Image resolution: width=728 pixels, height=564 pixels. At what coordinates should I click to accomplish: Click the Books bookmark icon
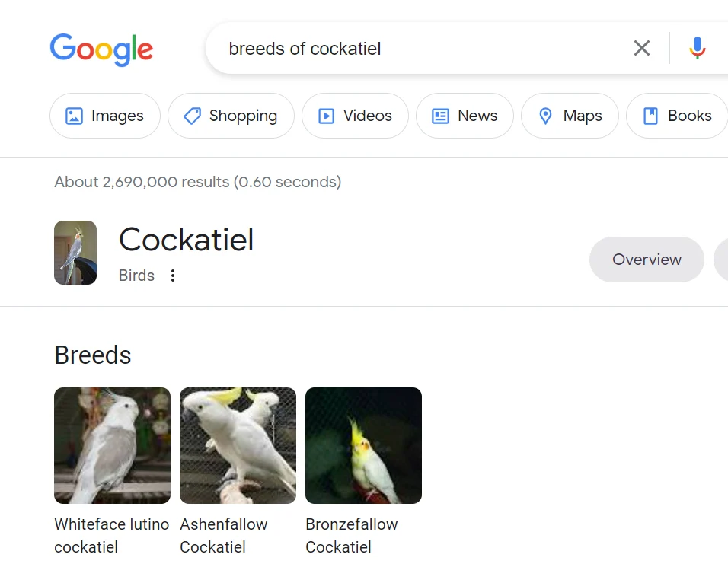tap(650, 116)
